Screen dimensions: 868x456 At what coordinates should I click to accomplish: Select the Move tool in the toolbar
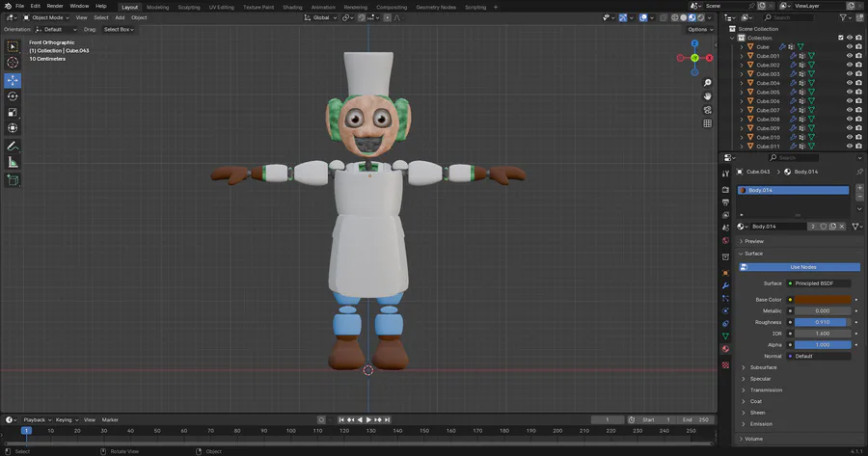[14, 79]
